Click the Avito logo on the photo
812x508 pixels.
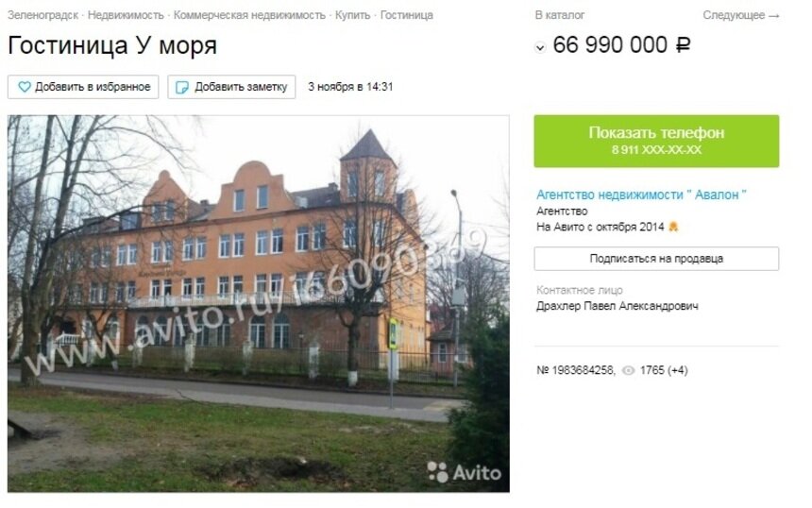coord(465,472)
